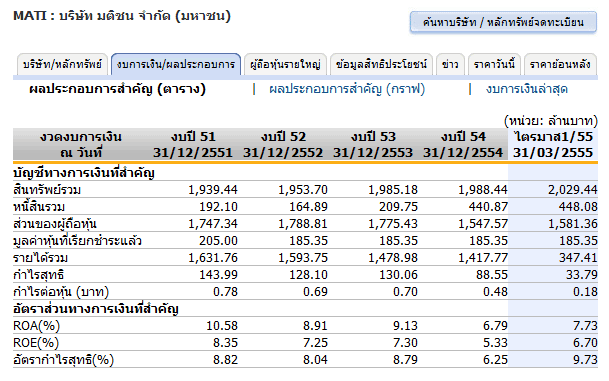609x381 pixels.
Task: Click the อัตราส่วนทางการเงินที่สำคัญ section heading
Action: click(96, 309)
